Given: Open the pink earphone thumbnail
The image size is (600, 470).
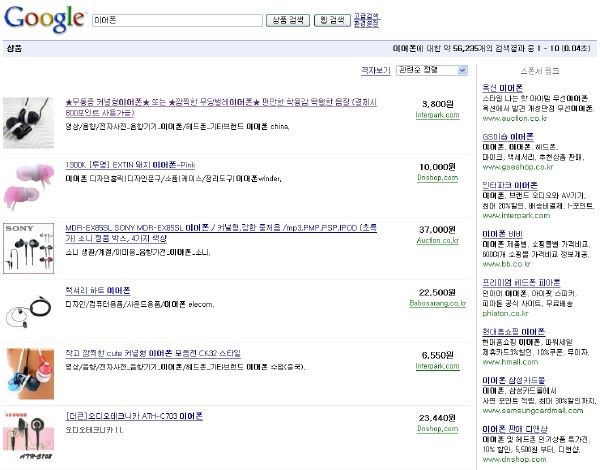Looking at the screenshot, I should pos(29,186).
